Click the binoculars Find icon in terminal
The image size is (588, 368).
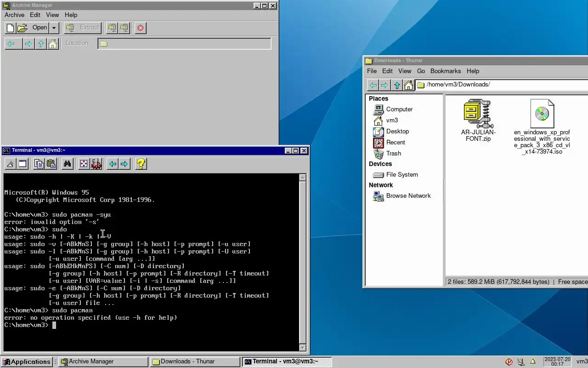click(68, 164)
